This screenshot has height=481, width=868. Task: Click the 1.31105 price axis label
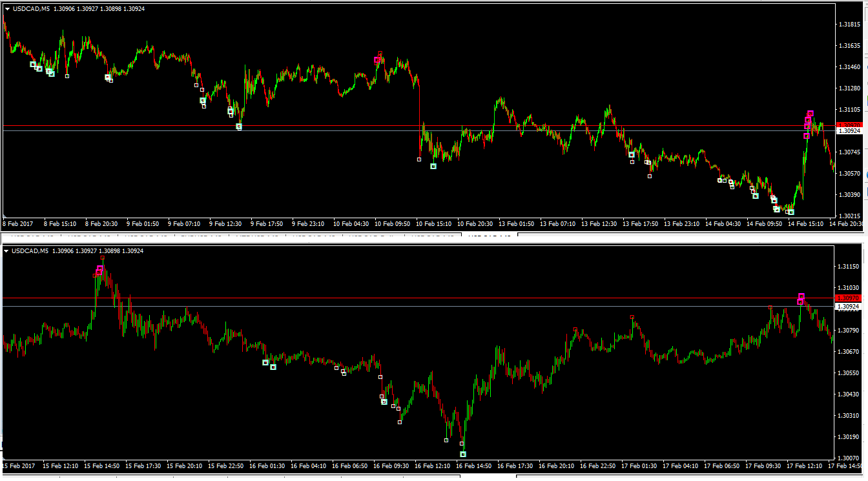[849, 110]
